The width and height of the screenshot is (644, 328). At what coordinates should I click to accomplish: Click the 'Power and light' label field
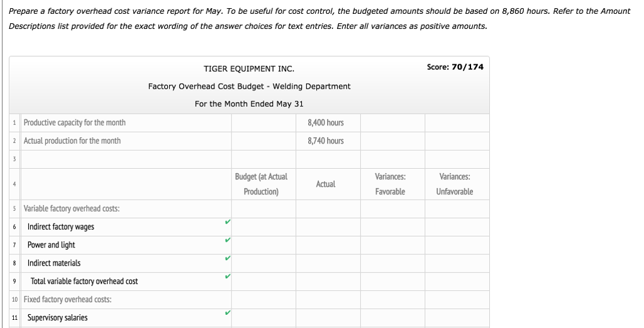pos(126,245)
